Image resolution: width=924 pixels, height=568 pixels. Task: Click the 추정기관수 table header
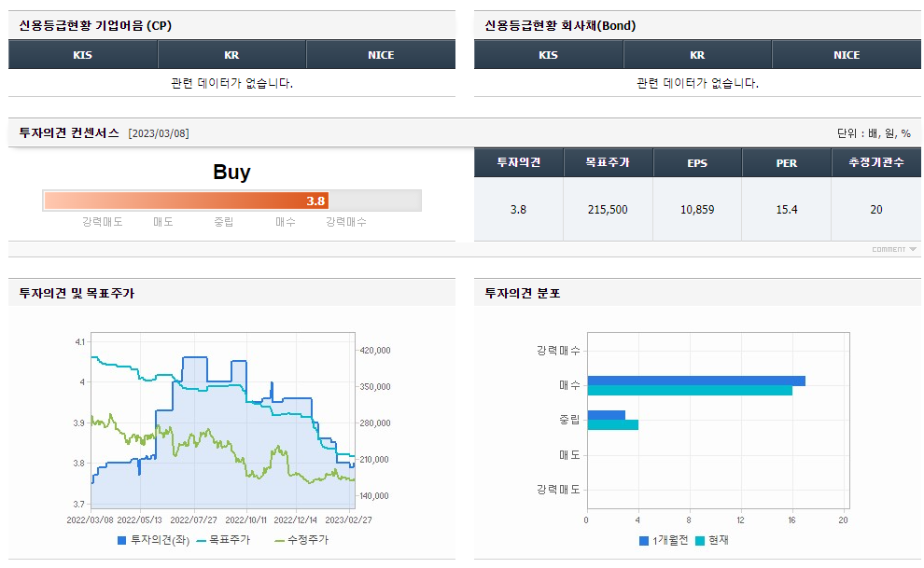(876, 162)
